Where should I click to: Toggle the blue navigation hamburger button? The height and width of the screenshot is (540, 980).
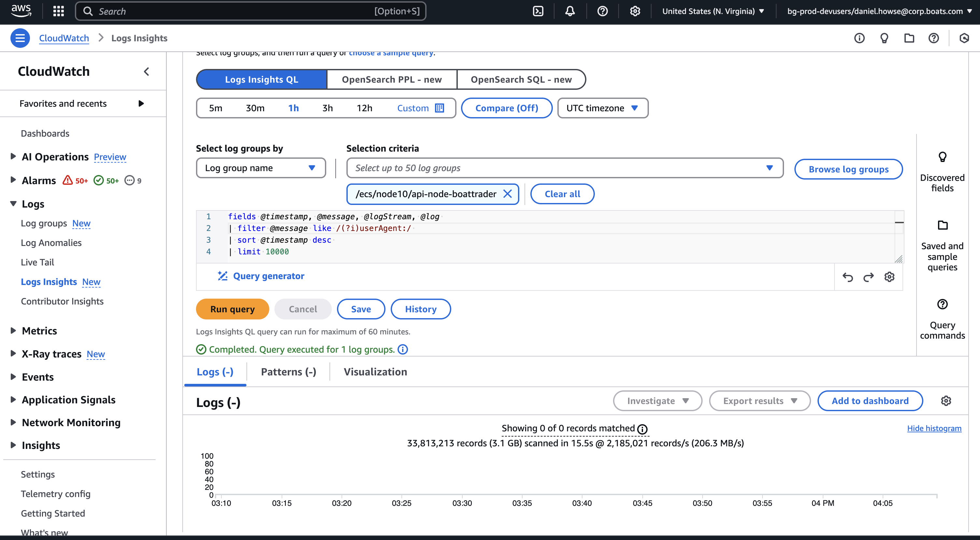[20, 38]
